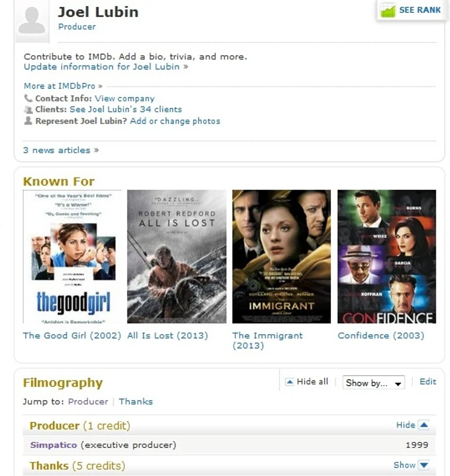The width and height of the screenshot is (450, 476).
Task: Open the Simpatico film link
Action: pyautogui.click(x=53, y=445)
